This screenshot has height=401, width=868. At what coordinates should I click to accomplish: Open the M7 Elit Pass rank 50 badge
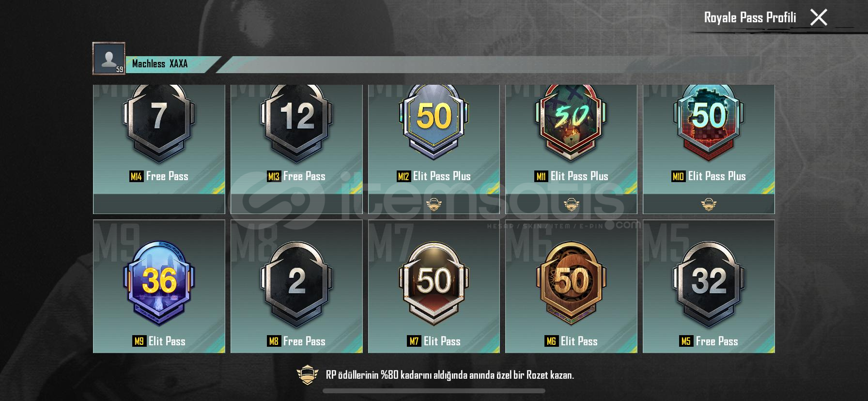434,283
